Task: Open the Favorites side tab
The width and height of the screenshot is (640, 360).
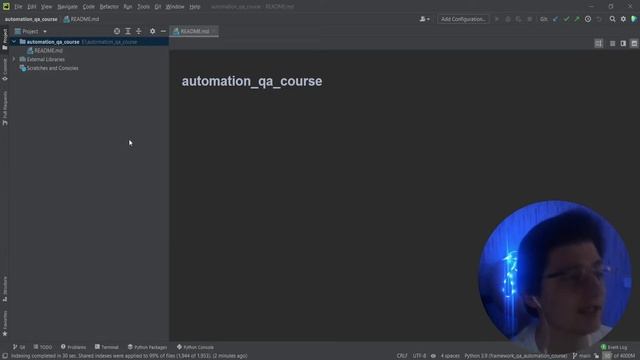Action: [x=5, y=323]
